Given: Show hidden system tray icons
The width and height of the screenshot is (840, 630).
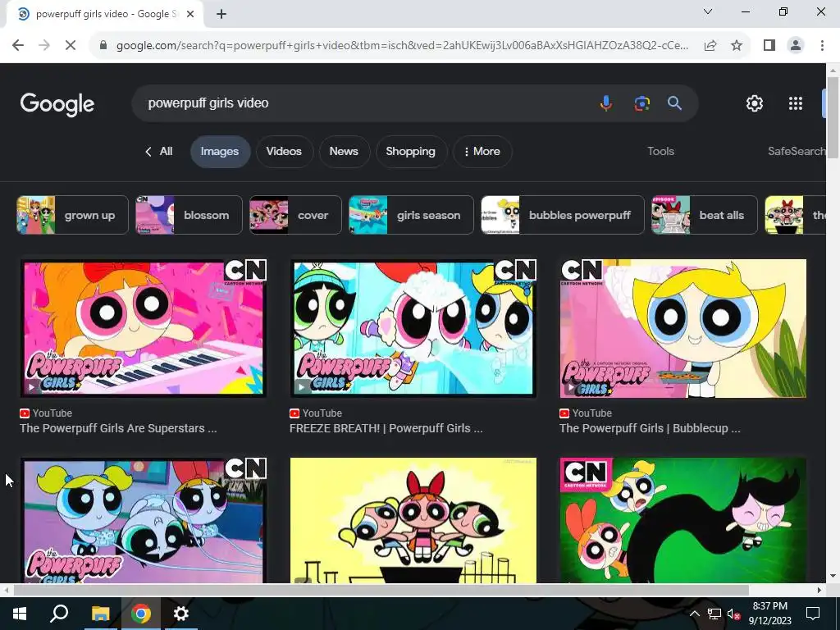Looking at the screenshot, I should [x=694, y=614].
